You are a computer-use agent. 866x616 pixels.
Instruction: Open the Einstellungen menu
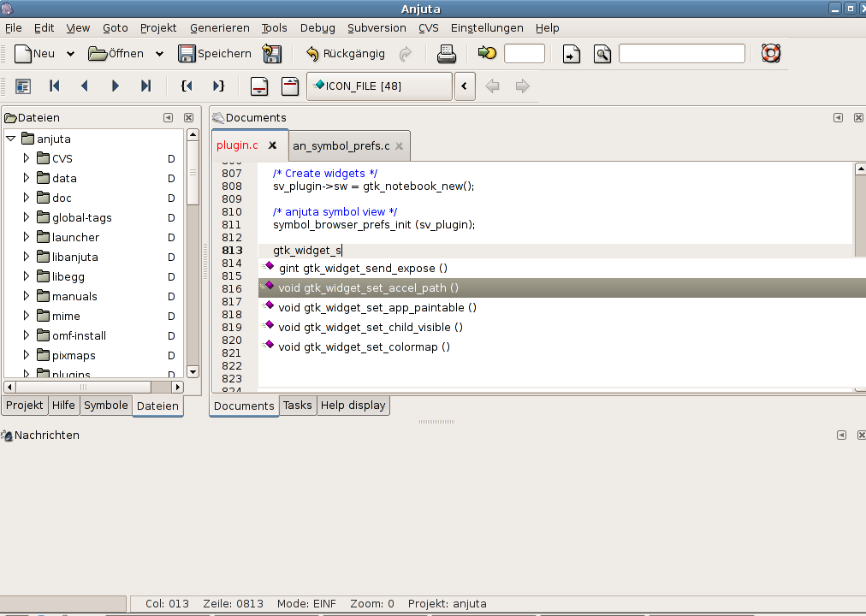click(x=487, y=27)
